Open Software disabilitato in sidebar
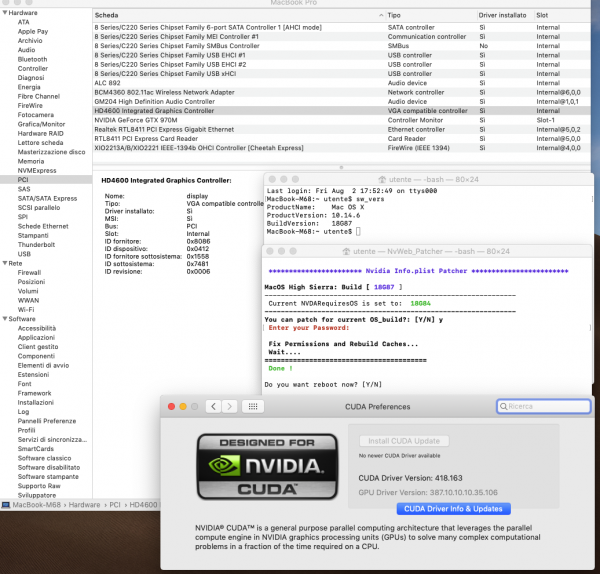Viewport: 600px width, 574px height. tap(49, 467)
